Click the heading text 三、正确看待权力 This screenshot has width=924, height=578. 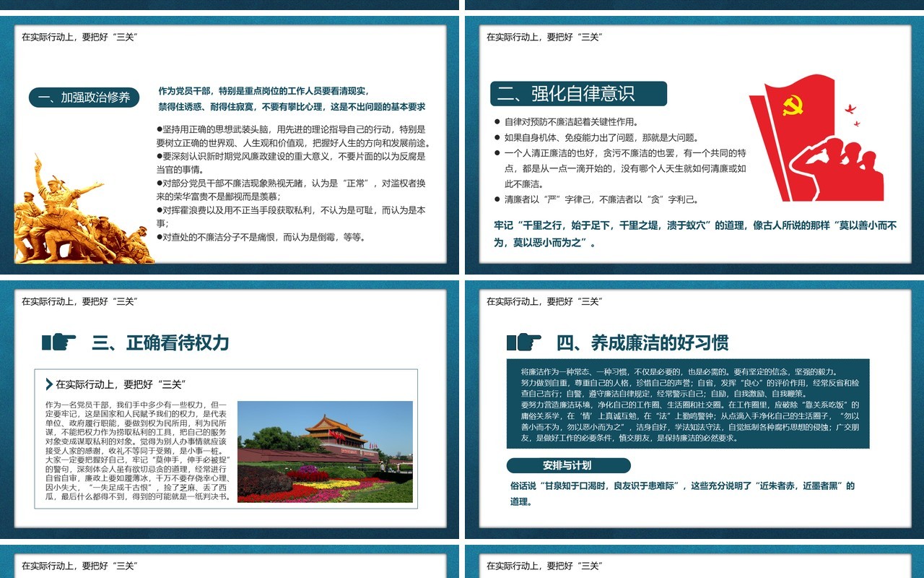click(160, 342)
